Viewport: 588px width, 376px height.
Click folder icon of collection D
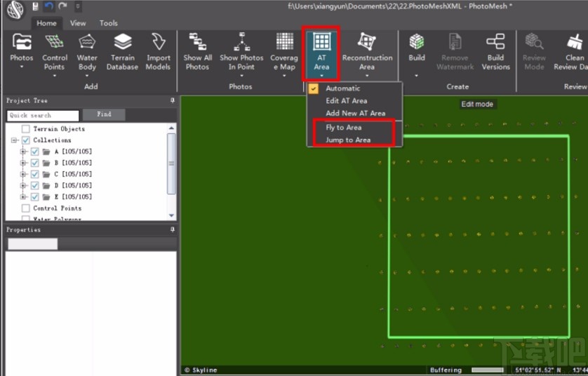point(46,186)
